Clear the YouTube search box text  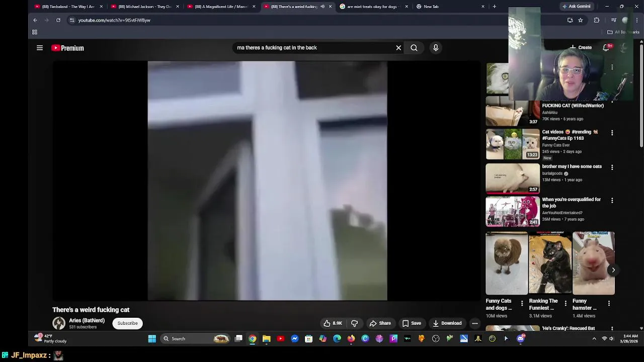coord(398,48)
